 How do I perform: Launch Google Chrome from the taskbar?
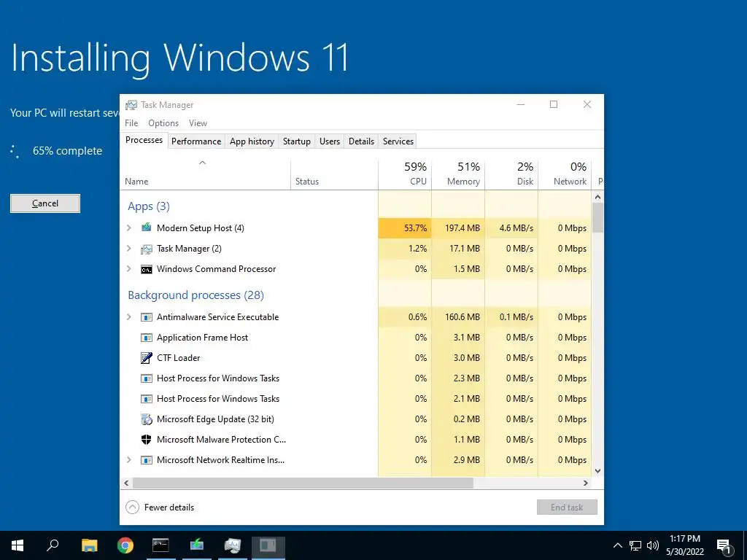click(x=125, y=545)
